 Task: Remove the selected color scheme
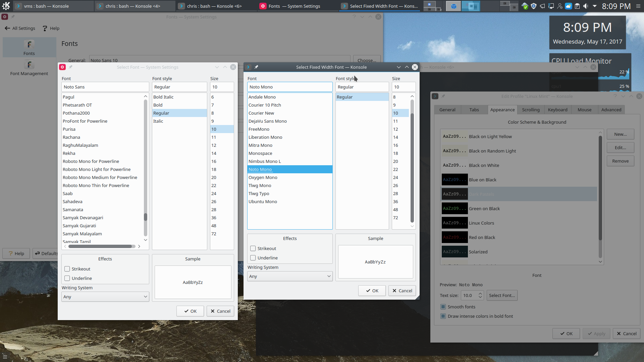pos(620,161)
